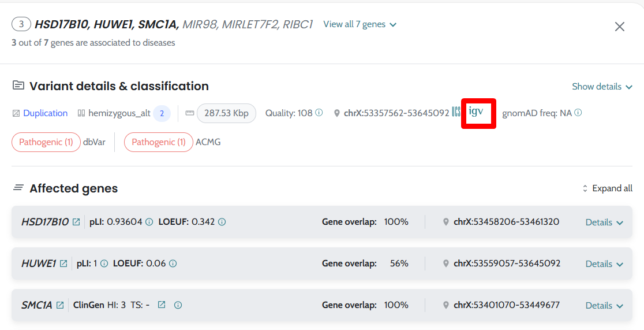Open HUWE1 external link icon
The height and width of the screenshot is (330, 644).
(63, 264)
